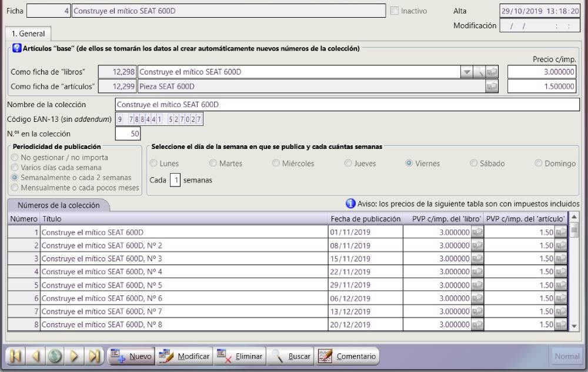Click the 'Nombre de la colección' field
Viewport: 588px width, 372px height.
347,105
